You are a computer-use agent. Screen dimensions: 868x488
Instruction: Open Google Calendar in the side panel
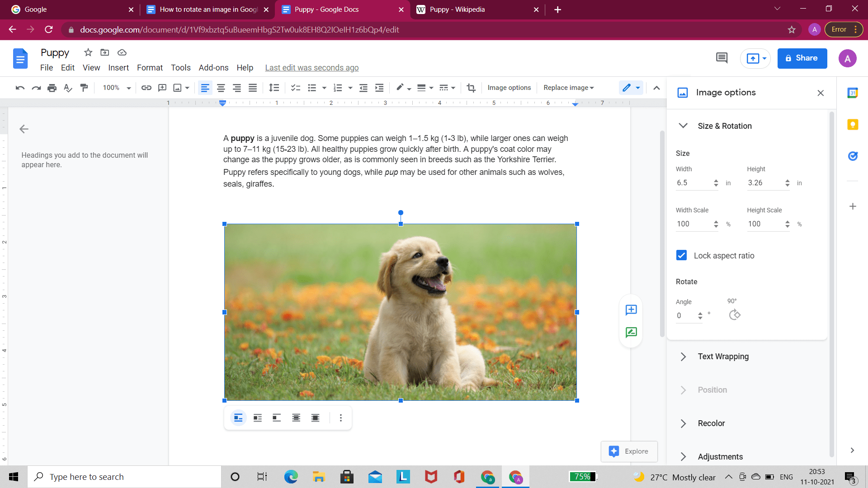853,93
